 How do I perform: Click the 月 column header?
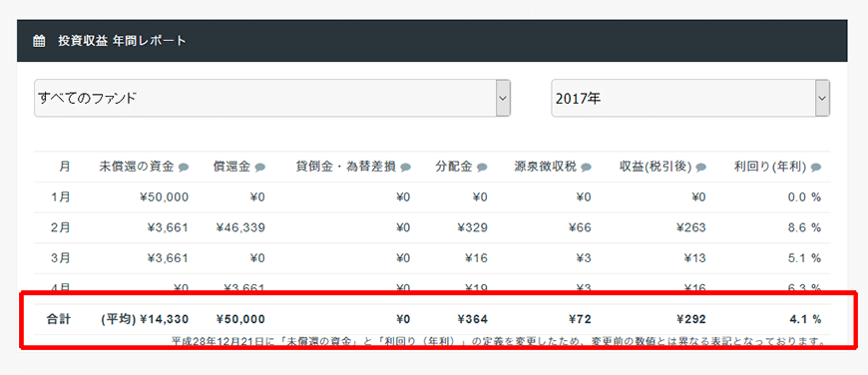tap(65, 167)
